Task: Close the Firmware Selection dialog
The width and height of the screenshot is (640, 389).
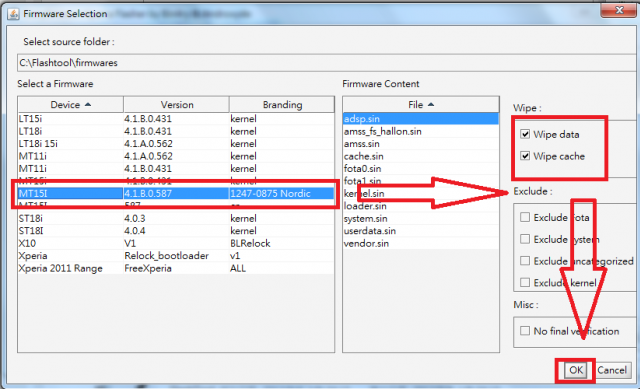Action: pos(619,10)
